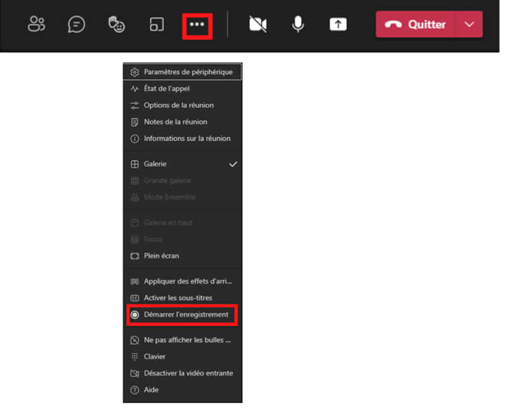Open the More actions ellipsis menu
The height and width of the screenshot is (420, 505).
coord(197,25)
